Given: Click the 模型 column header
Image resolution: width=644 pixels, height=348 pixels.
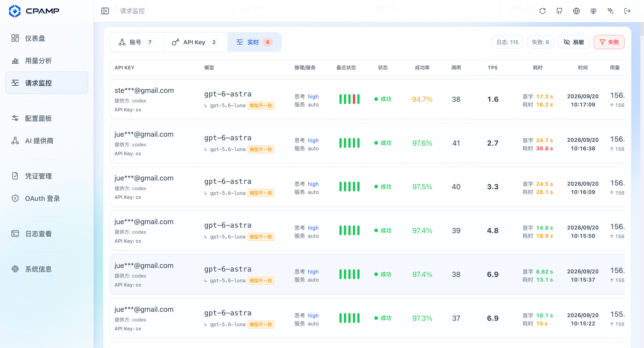Looking at the screenshot, I should coord(209,68).
